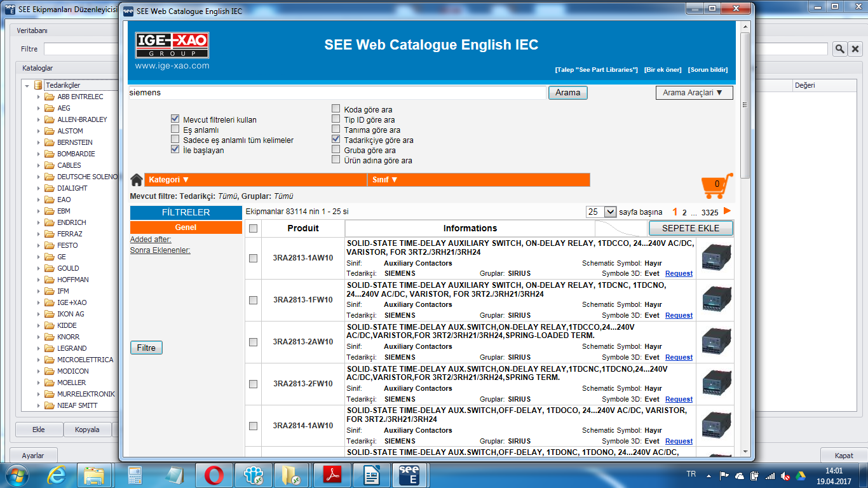868x488 pixels.
Task: Clear the filter with the X icon
Action: pyautogui.click(x=855, y=49)
